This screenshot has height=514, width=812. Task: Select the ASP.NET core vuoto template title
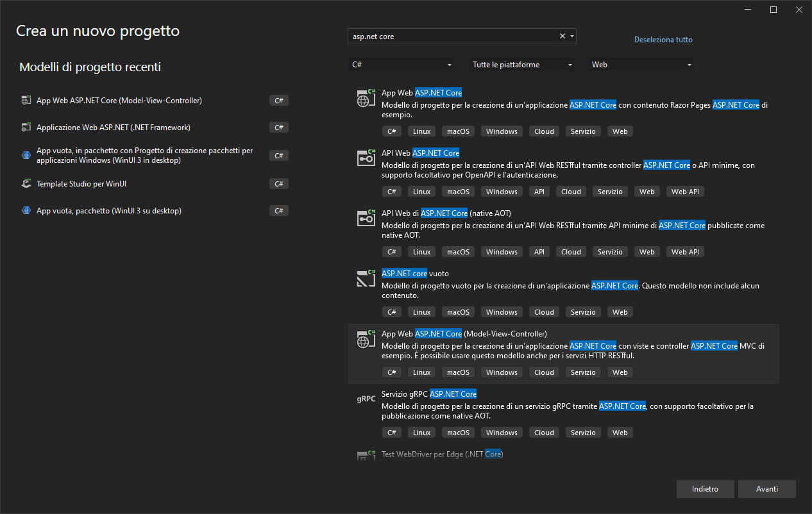415,274
